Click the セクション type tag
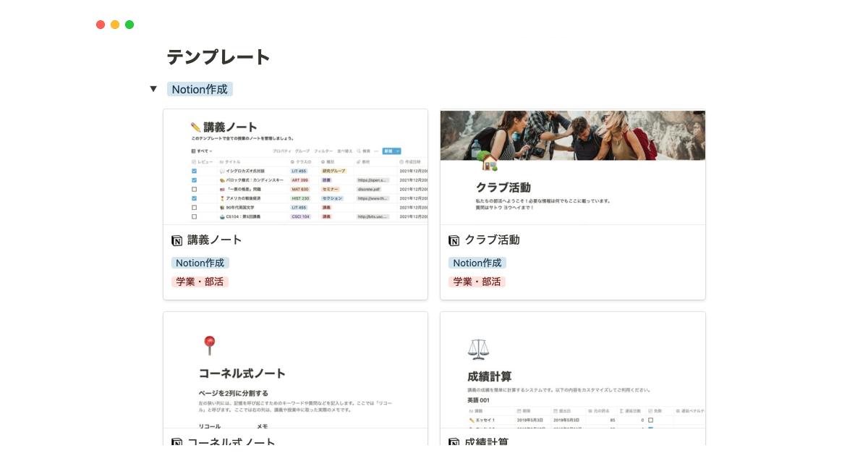Screen dimensions: 868x456 (x=332, y=198)
